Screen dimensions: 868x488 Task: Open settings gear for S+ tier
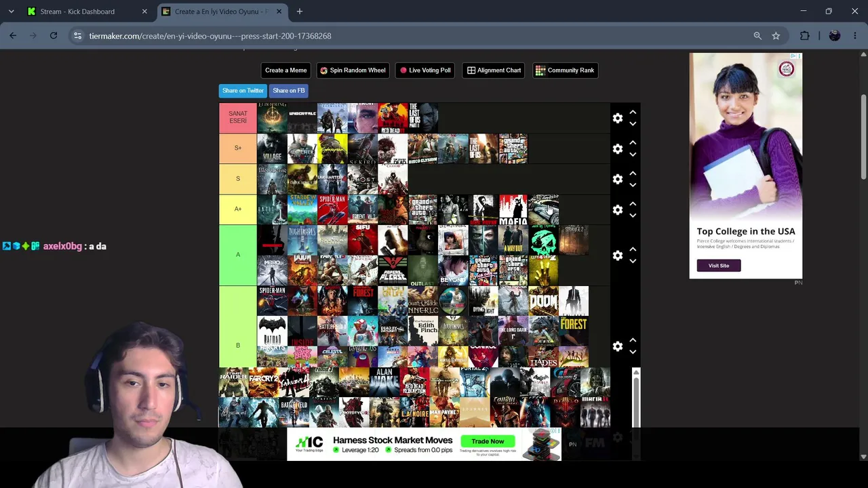click(618, 148)
